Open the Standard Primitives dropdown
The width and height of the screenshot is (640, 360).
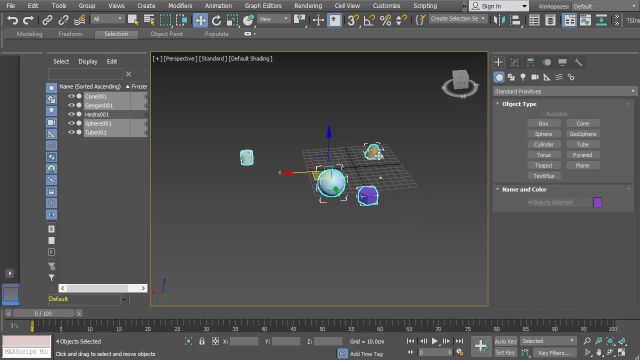(x=564, y=91)
